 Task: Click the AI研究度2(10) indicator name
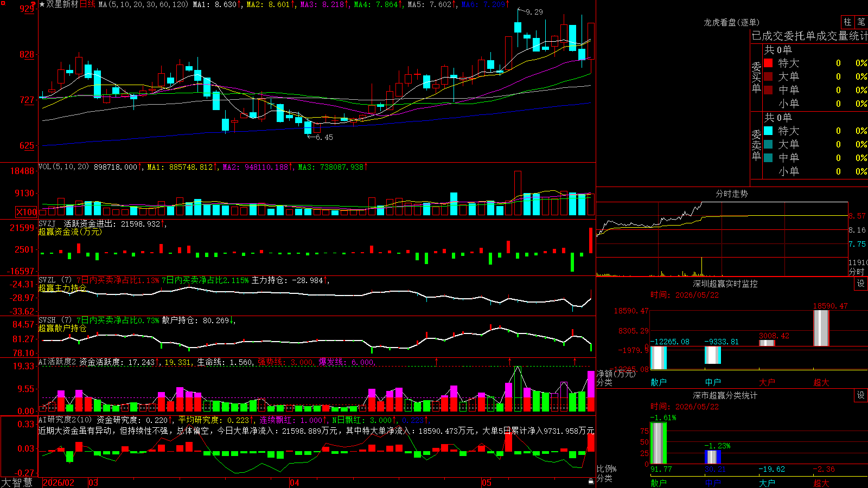[x=65, y=420]
